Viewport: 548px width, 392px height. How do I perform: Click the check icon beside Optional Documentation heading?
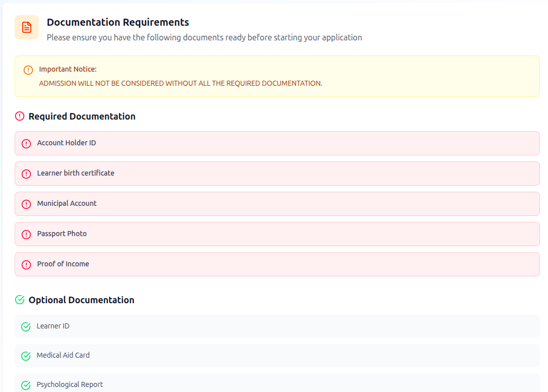pos(20,300)
